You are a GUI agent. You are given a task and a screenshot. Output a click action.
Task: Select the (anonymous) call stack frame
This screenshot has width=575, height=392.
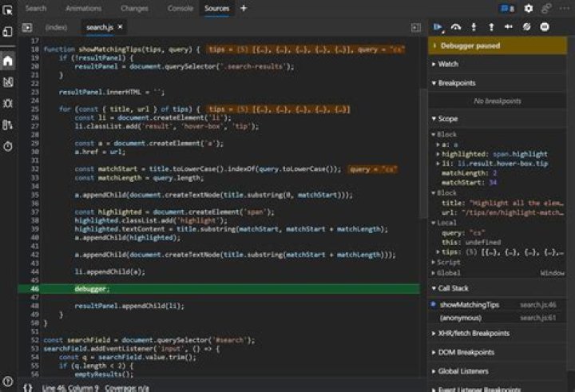pyautogui.click(x=498, y=318)
